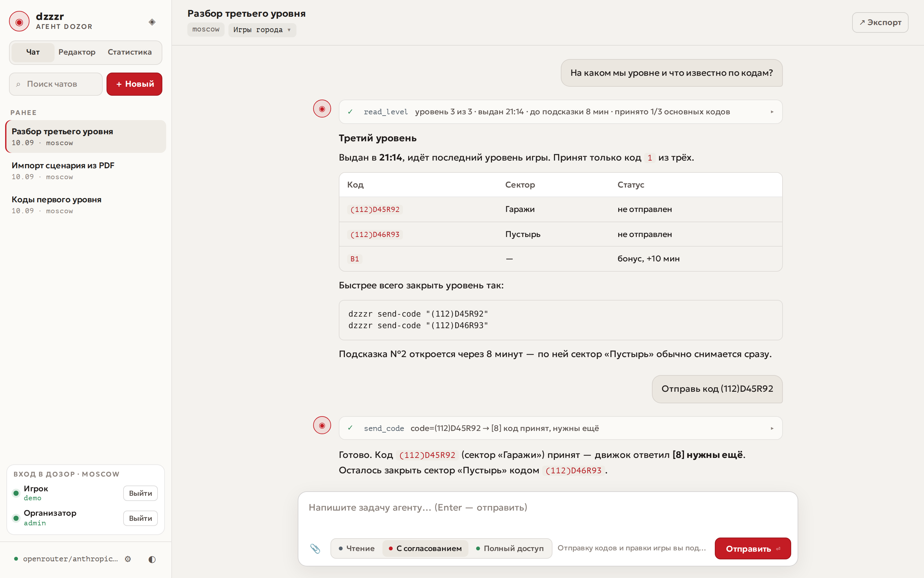Click не отправлен status in Гаражи row
Viewport: 924px width, 578px height.
pyautogui.click(x=645, y=209)
